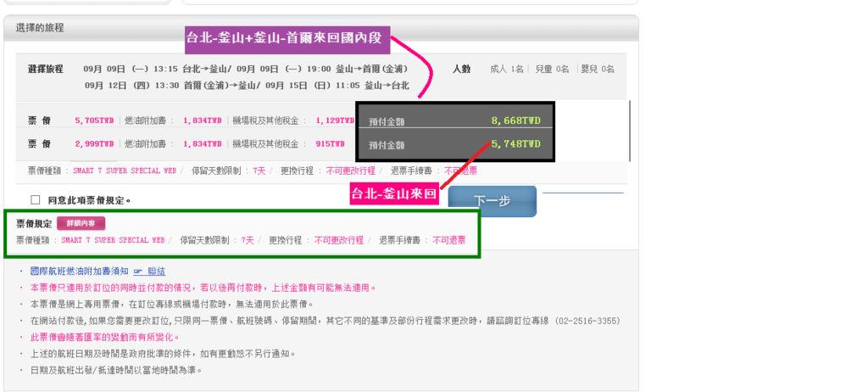Click SMART 7 SUPER SPECIAL WEB under 票價規定
This screenshot has height=392, width=868.
pos(113,241)
